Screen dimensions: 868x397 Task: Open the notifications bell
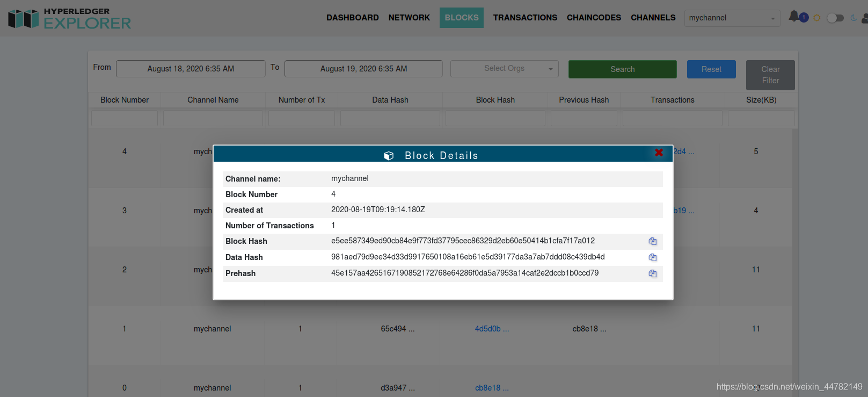794,16
